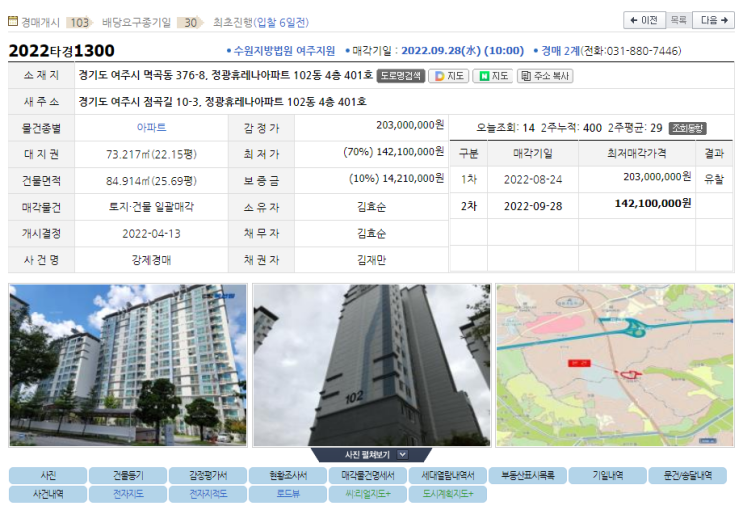Click land area 73.217㎡(22.15평)
This screenshot has height=510, width=743.
pyautogui.click(x=151, y=154)
